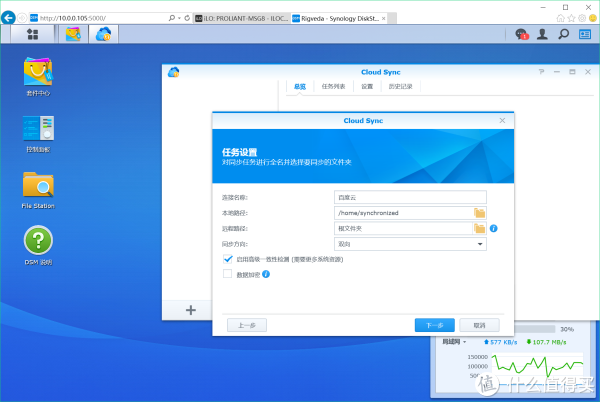Open the DSM widgets panel icon
Viewport: 600px width, 402px height.
tap(585, 34)
